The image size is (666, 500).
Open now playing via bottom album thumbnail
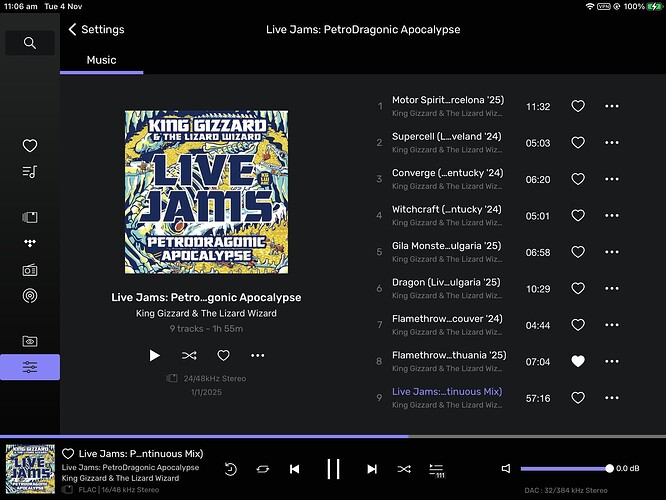tap(30, 469)
